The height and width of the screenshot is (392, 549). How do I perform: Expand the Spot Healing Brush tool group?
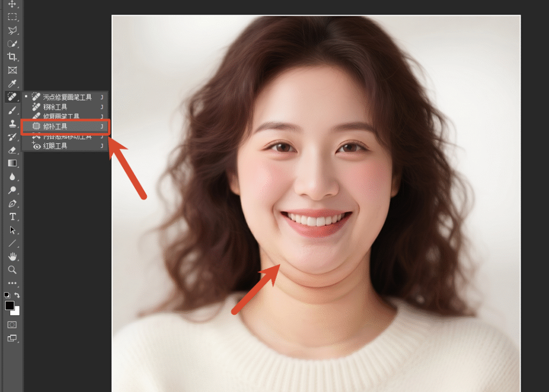coord(12,97)
